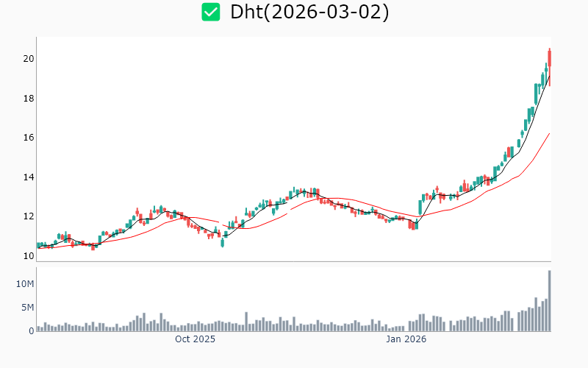Click the 20 price label on y-axis
The width and height of the screenshot is (588, 368).
coord(28,59)
